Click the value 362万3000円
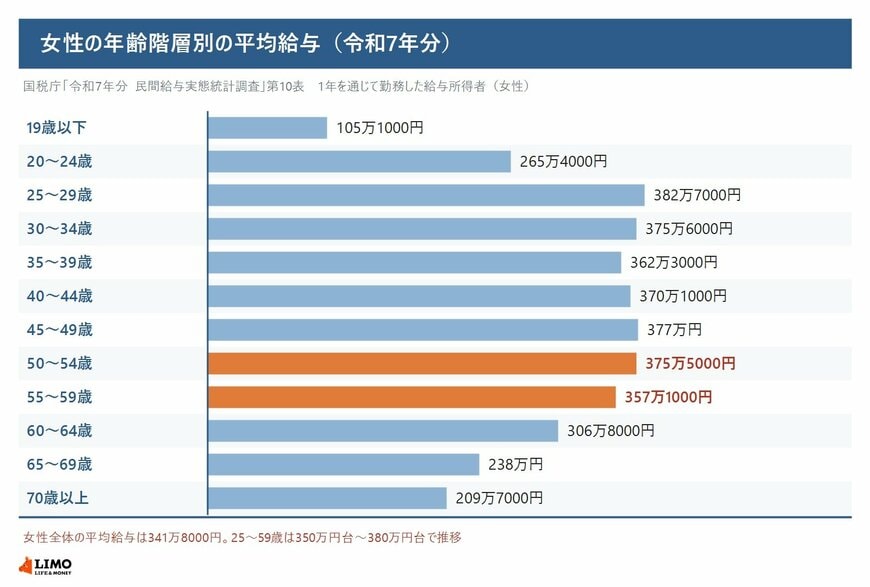 [x=674, y=262]
